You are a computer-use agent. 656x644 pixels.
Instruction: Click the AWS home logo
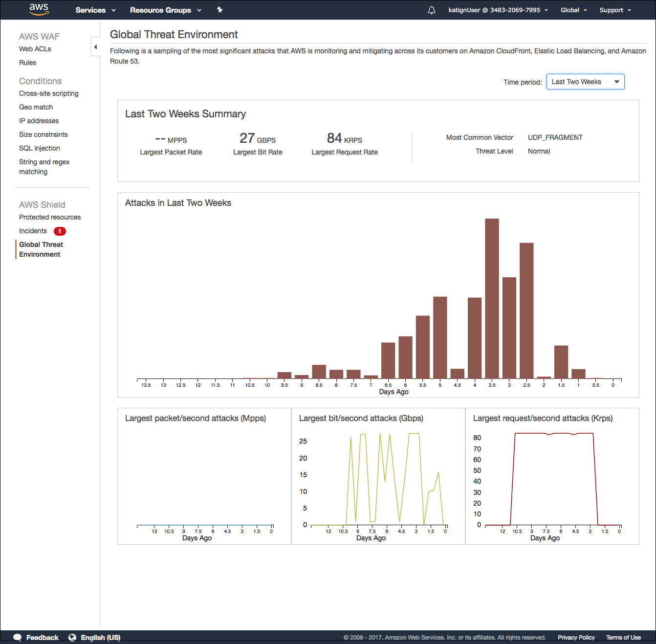[39, 10]
